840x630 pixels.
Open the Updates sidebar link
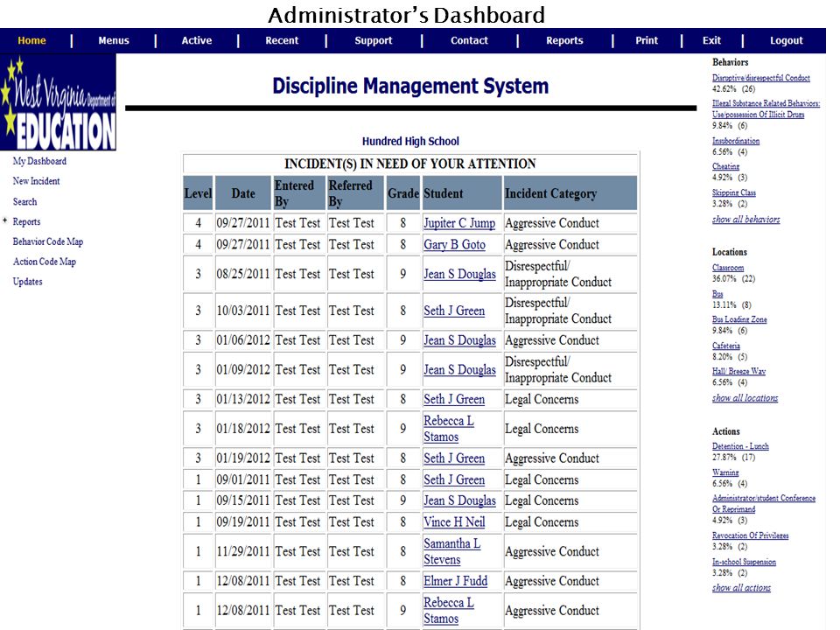click(x=27, y=282)
